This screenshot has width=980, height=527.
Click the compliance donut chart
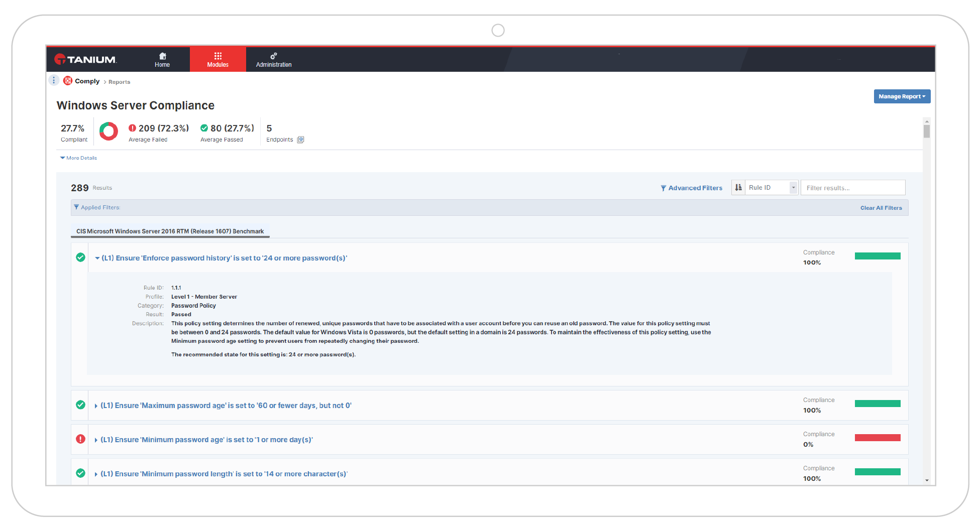pyautogui.click(x=108, y=131)
